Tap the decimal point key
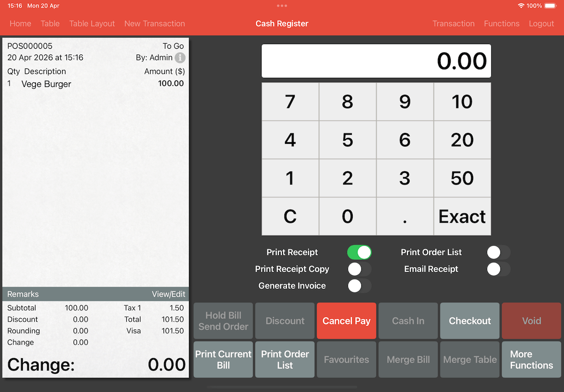This screenshot has height=392, width=564. pos(405,217)
